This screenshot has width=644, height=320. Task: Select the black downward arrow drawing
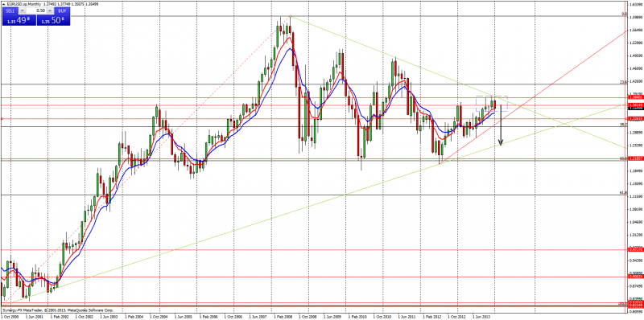500,125
